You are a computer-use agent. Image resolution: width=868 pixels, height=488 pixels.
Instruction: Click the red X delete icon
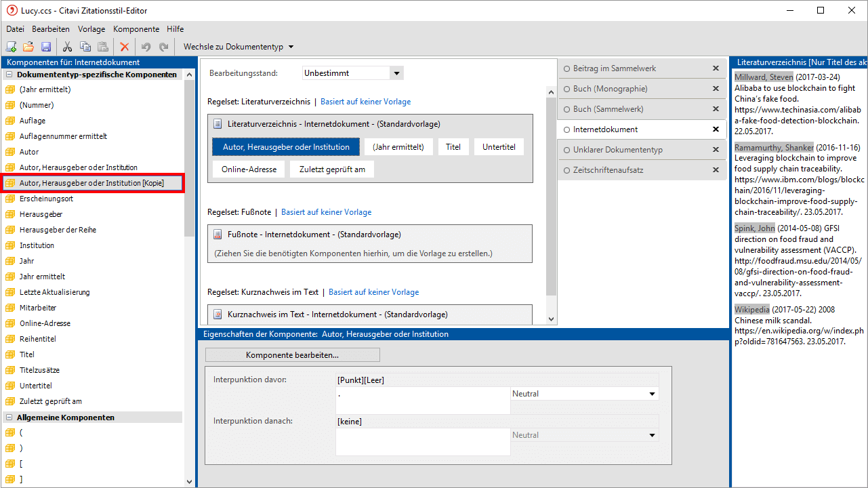pos(124,47)
